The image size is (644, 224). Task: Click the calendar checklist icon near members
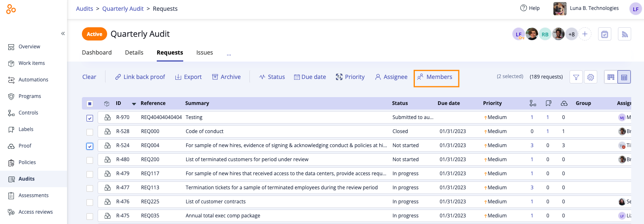pyautogui.click(x=604, y=34)
